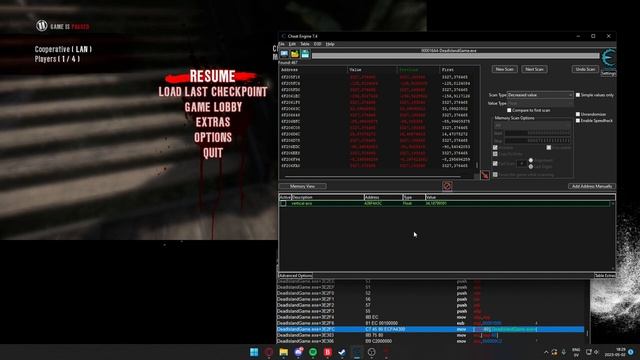Open the File menu in Cheat Engine
Screen dimensions: 640x360
282,44
